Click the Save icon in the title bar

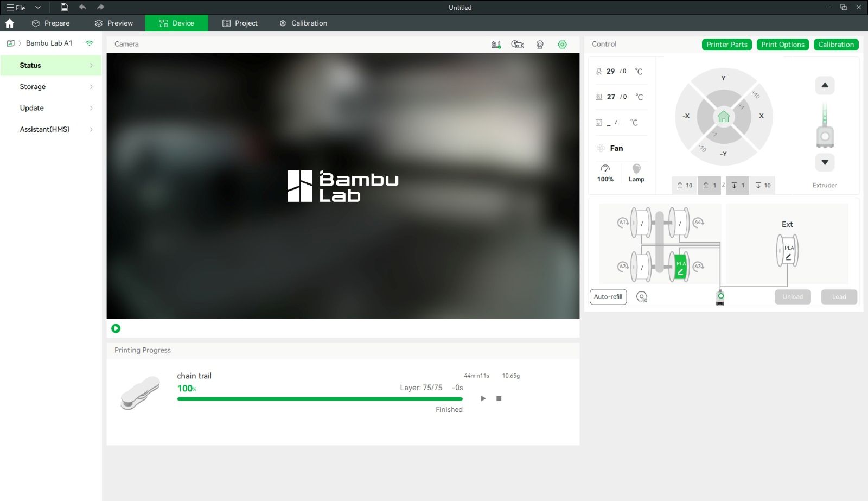[x=64, y=7]
